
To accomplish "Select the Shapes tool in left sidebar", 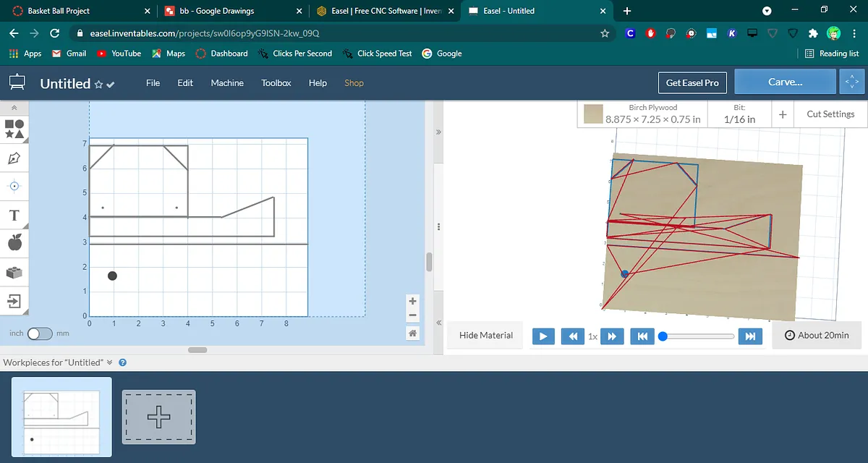I will 14,129.
